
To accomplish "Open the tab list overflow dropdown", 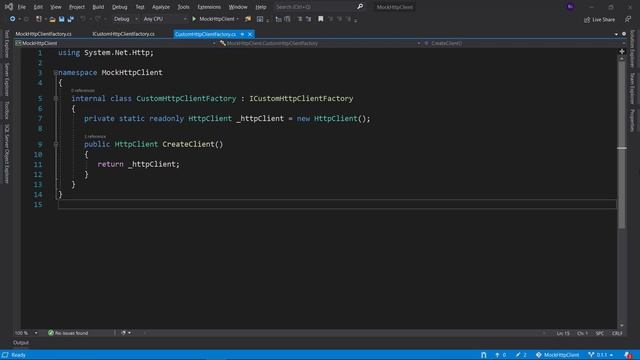I will coord(616,34).
